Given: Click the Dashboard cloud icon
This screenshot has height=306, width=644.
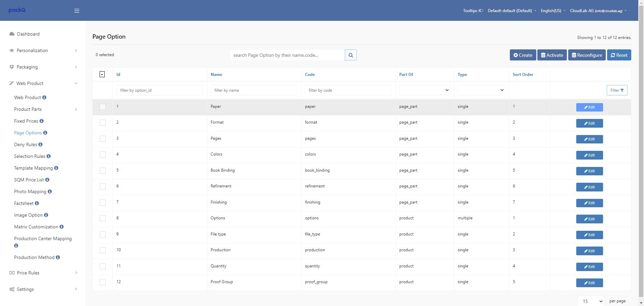Looking at the screenshot, I should pos(12,34).
